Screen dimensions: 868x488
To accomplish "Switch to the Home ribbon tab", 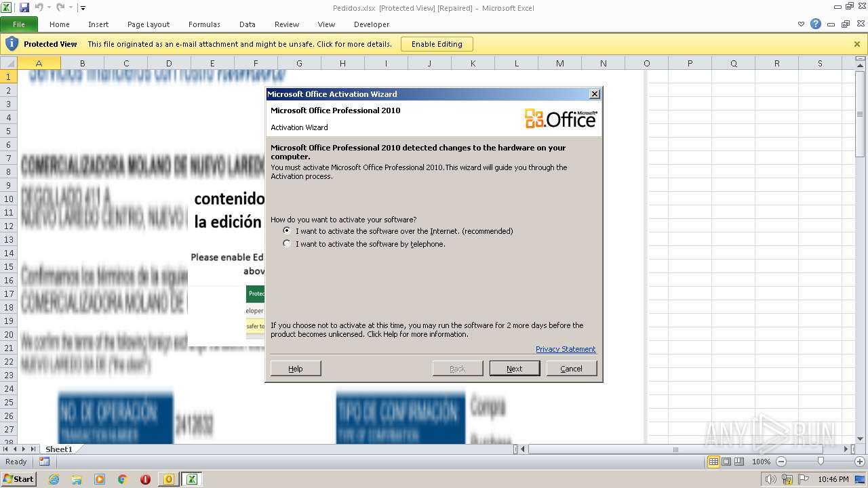I will (x=60, y=24).
